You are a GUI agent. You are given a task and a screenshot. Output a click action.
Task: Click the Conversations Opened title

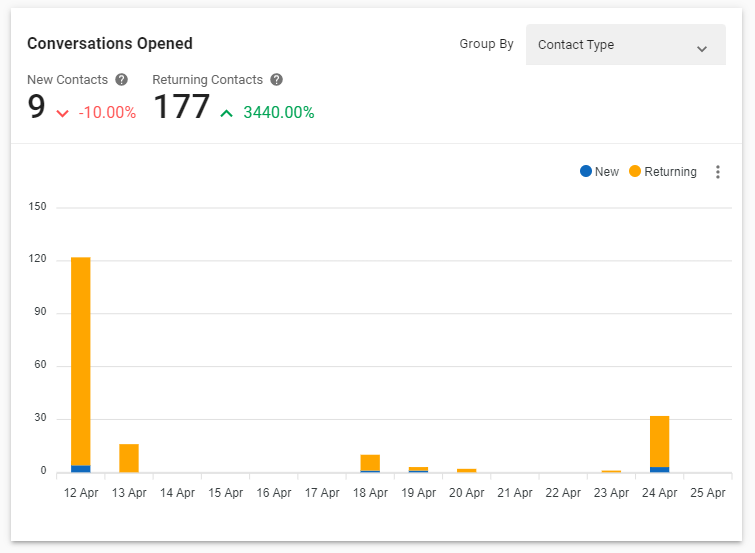110,44
